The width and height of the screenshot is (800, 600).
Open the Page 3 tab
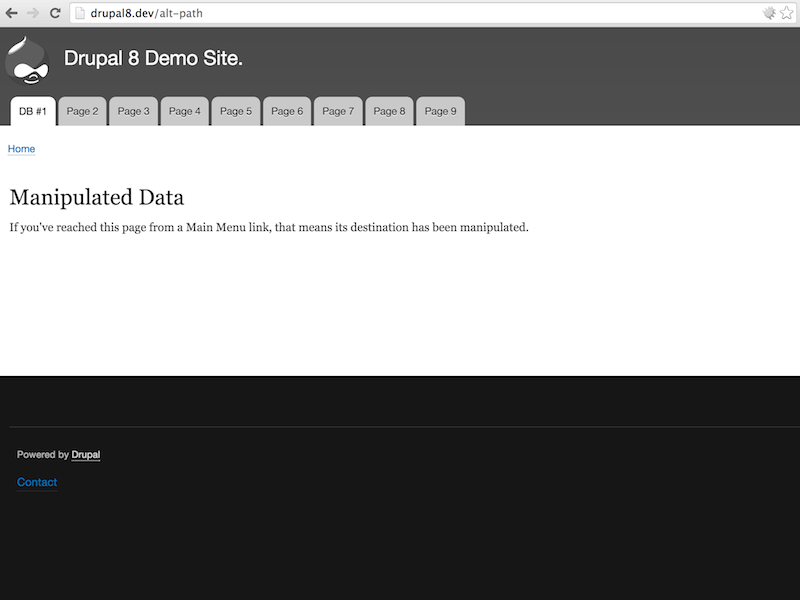[134, 111]
